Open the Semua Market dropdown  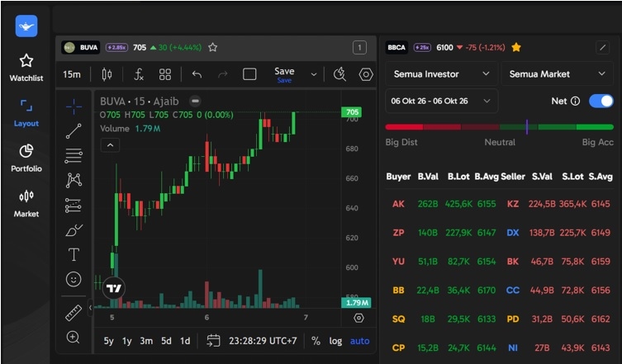(558, 73)
